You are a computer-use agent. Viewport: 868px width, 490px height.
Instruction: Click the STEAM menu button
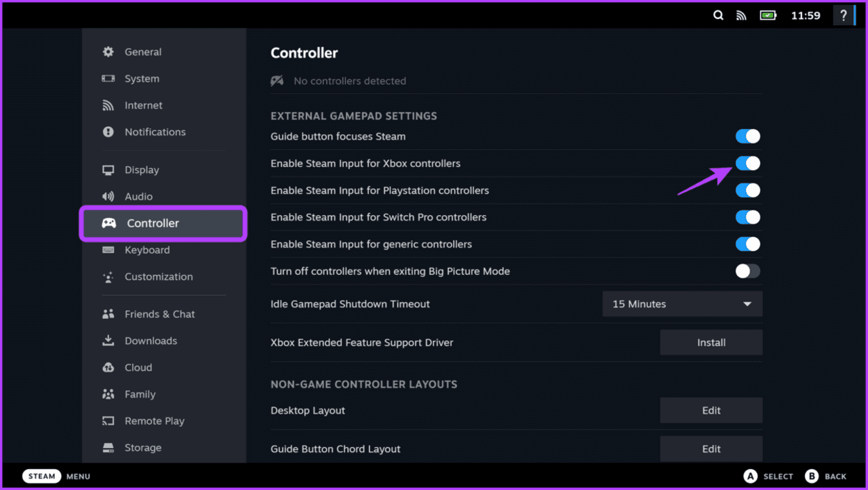[x=42, y=476]
